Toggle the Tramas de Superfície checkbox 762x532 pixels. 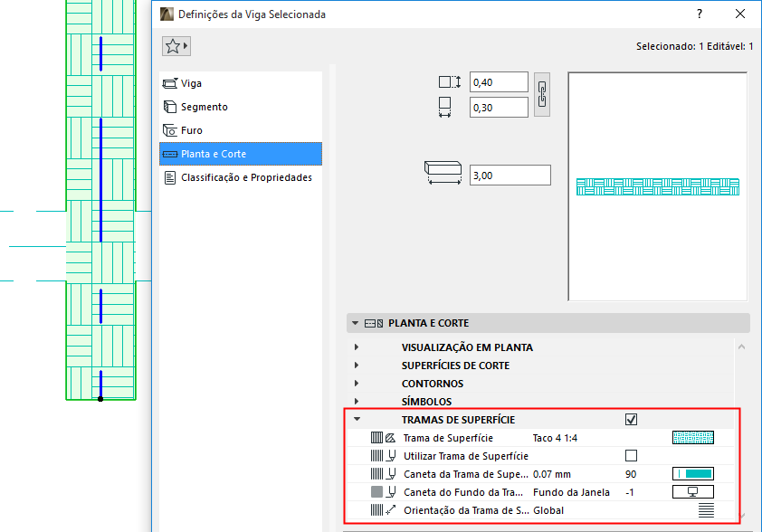631,419
